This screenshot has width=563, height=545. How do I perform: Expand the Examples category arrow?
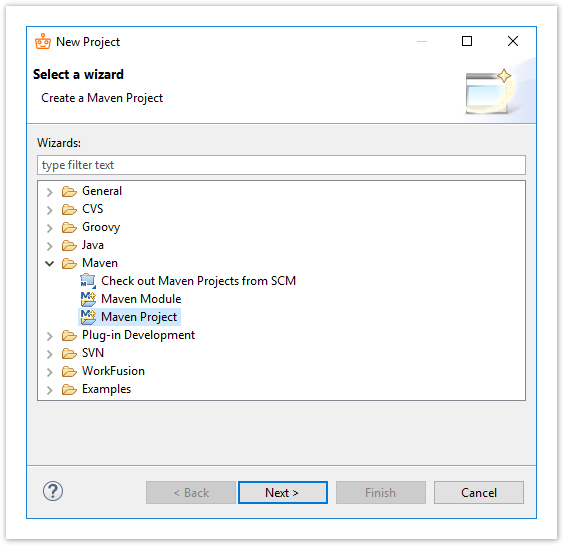50,390
